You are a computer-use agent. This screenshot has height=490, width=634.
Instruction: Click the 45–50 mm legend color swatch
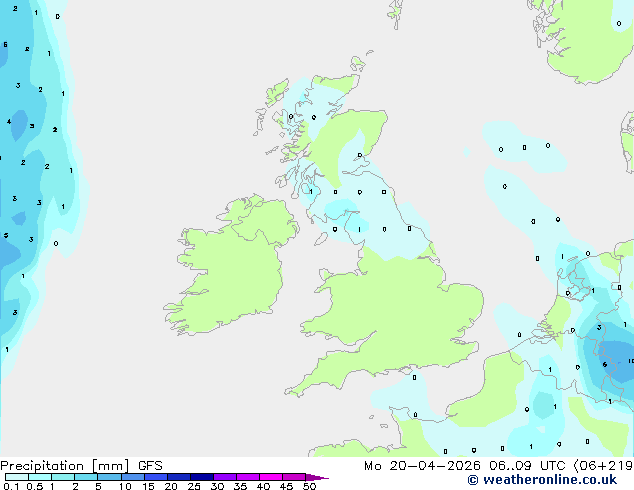point(294,477)
